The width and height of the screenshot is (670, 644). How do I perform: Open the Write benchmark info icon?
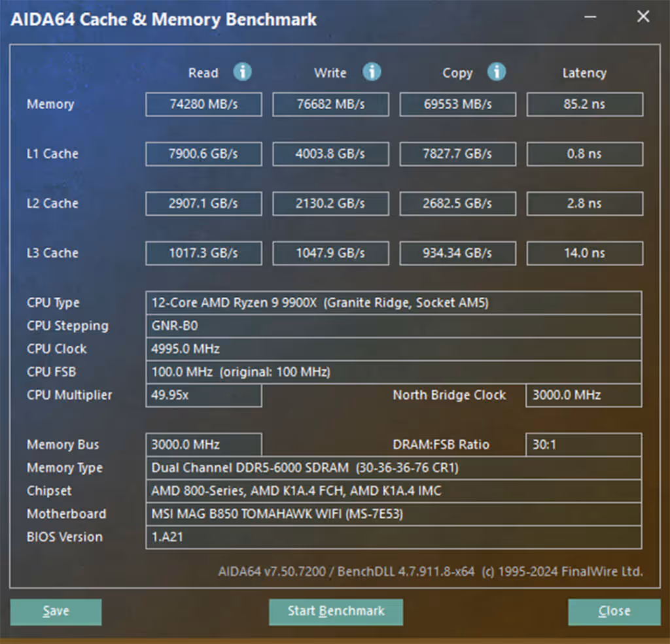372,73
